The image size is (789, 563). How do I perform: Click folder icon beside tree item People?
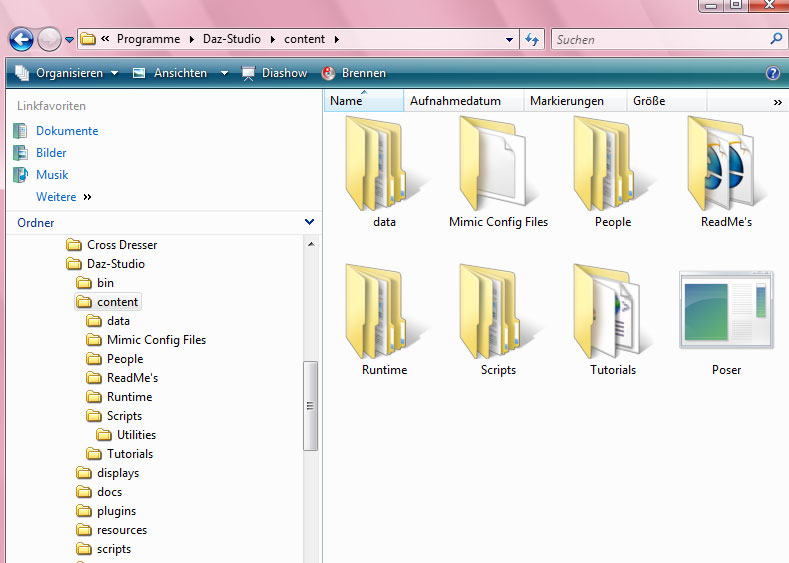(94, 359)
